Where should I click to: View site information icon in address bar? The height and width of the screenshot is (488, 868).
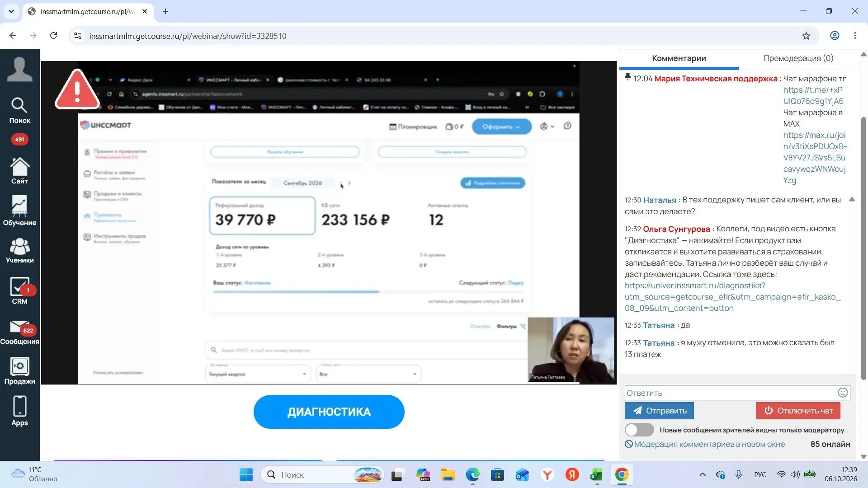pos(78,36)
